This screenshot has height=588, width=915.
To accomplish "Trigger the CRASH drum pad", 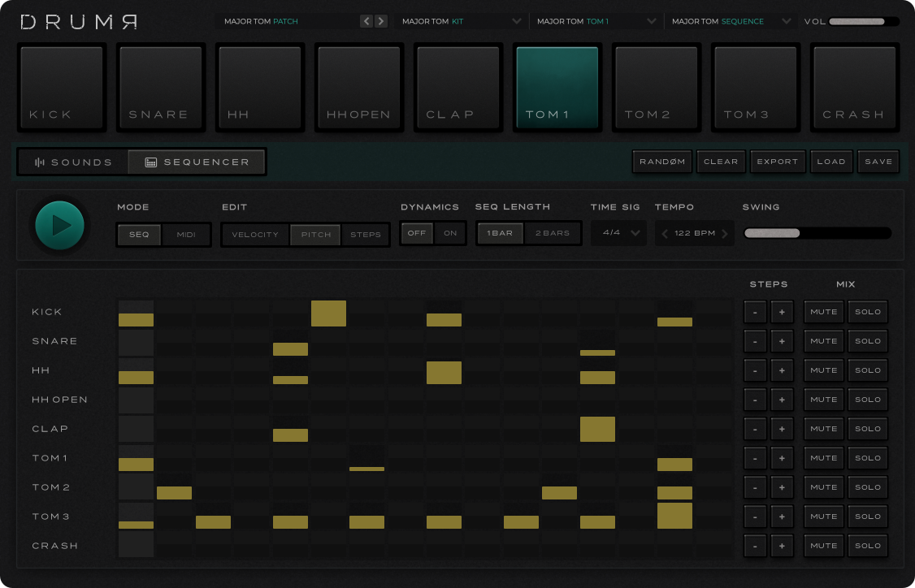I will tap(855, 88).
